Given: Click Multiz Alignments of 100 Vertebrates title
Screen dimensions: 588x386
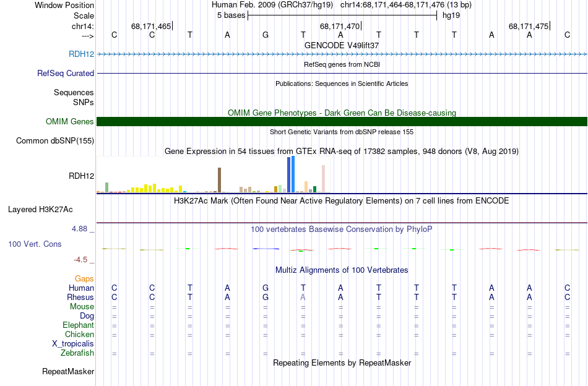Looking at the screenshot, I should [x=342, y=270].
